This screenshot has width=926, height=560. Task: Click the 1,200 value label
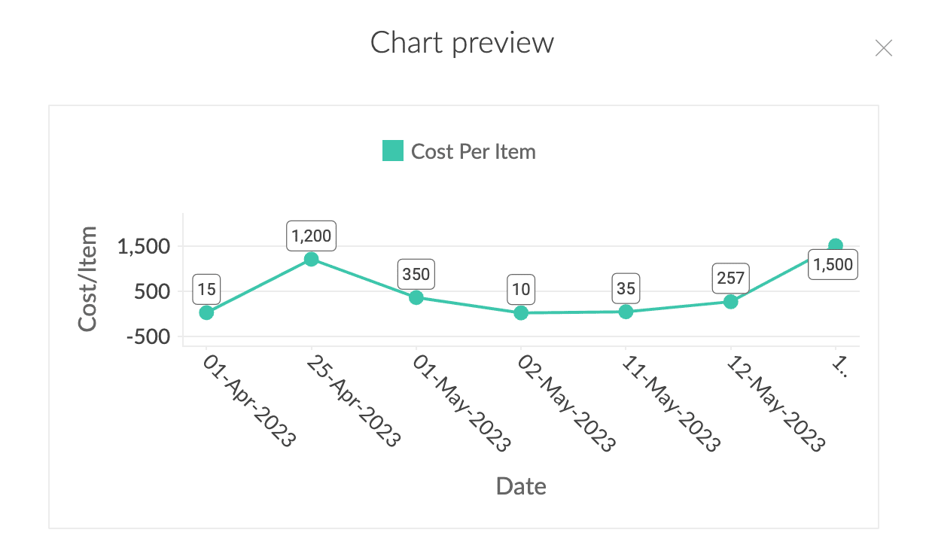[311, 236]
